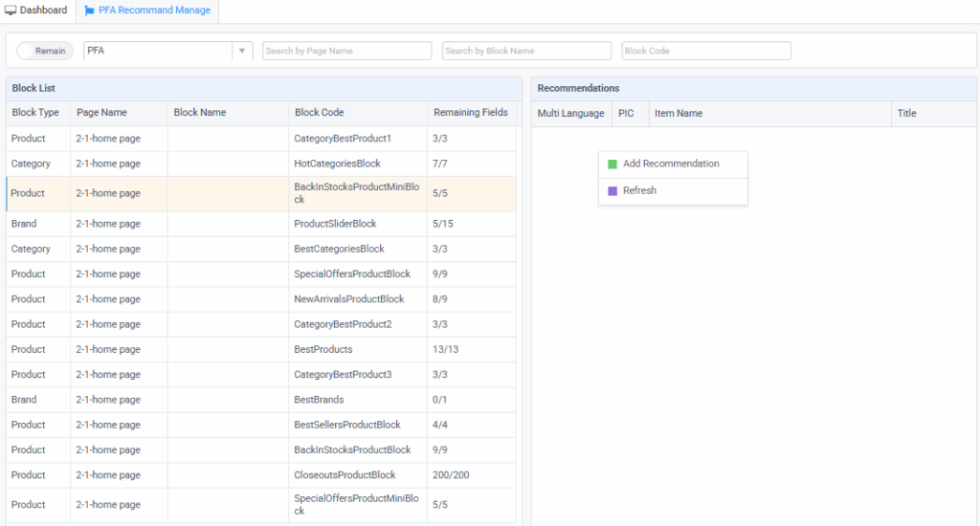Screen dimensions: 980x526
Task: Select the HotCategoriesBlock row
Action: [337, 164]
